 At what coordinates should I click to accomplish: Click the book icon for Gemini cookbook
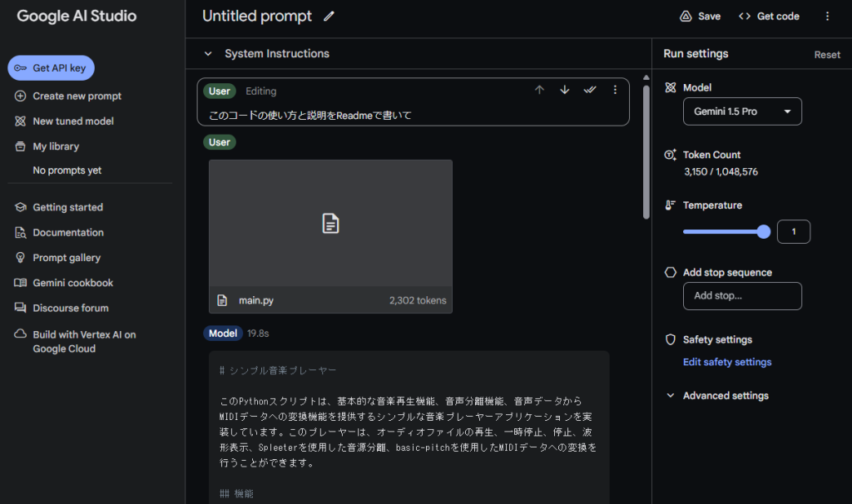pyautogui.click(x=20, y=283)
